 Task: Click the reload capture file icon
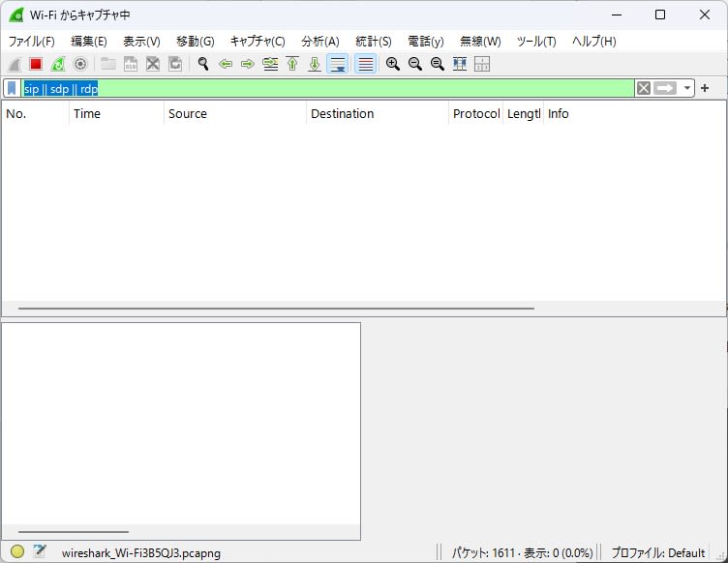(175, 64)
